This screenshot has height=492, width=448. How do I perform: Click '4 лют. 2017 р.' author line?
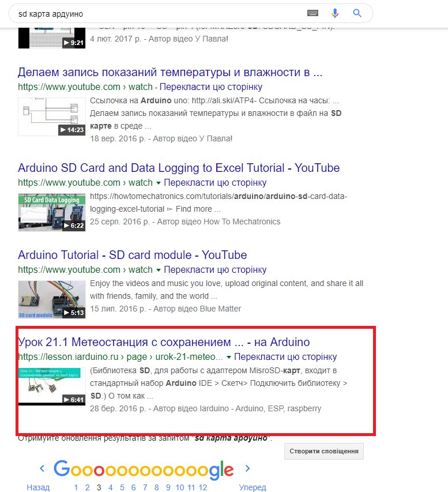point(159,39)
